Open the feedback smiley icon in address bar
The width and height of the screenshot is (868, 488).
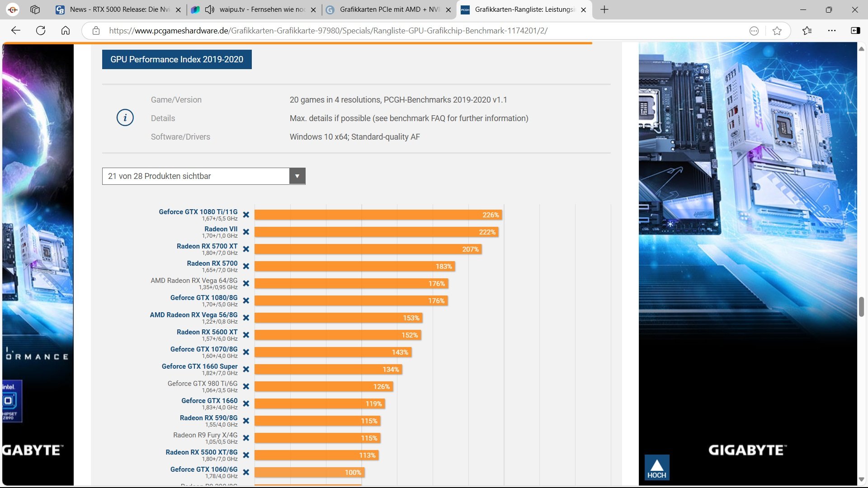coord(754,31)
